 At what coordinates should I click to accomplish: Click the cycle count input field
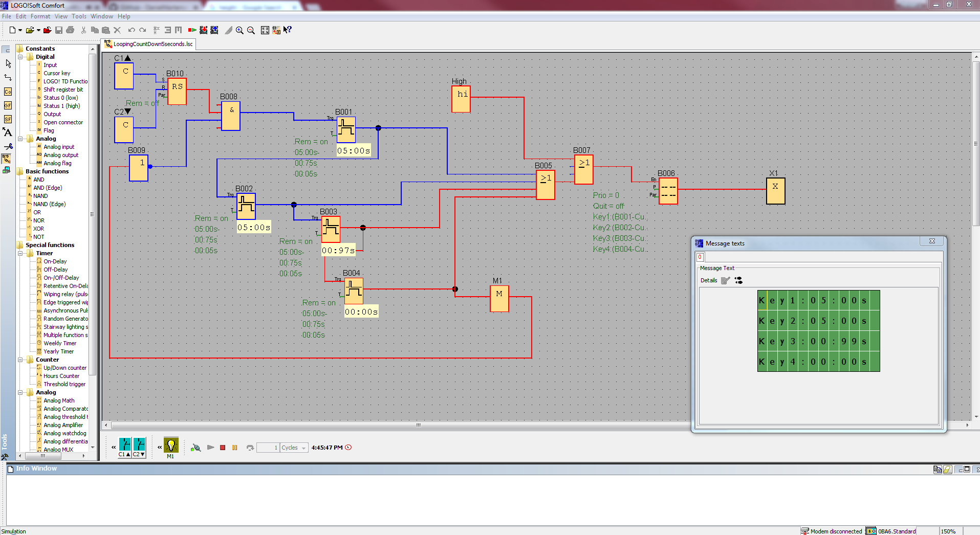point(268,448)
